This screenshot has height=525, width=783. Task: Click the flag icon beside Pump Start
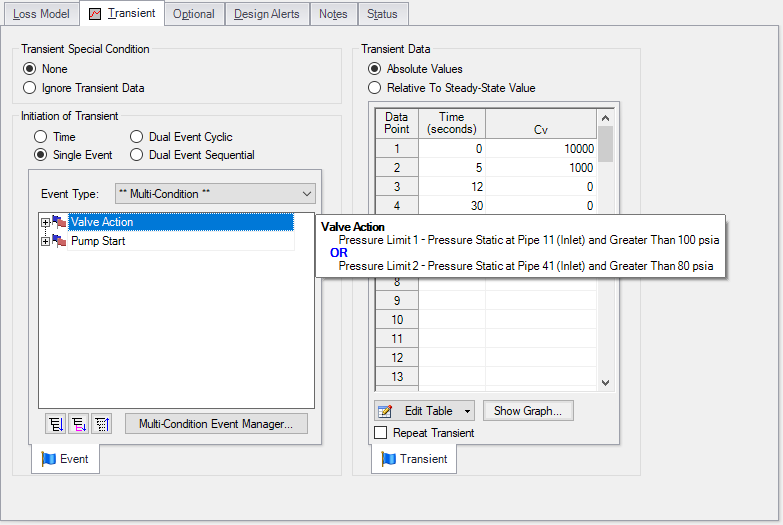click(59, 241)
